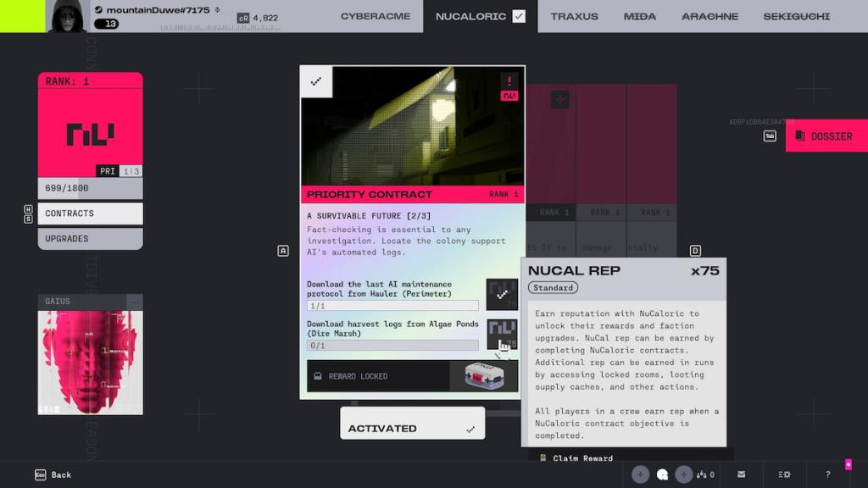Click the question mark help icon
The height and width of the screenshot is (488, 868).
[x=827, y=474]
